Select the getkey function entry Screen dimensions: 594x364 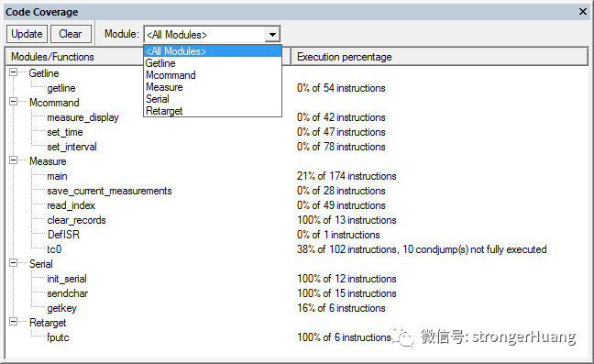(61, 308)
